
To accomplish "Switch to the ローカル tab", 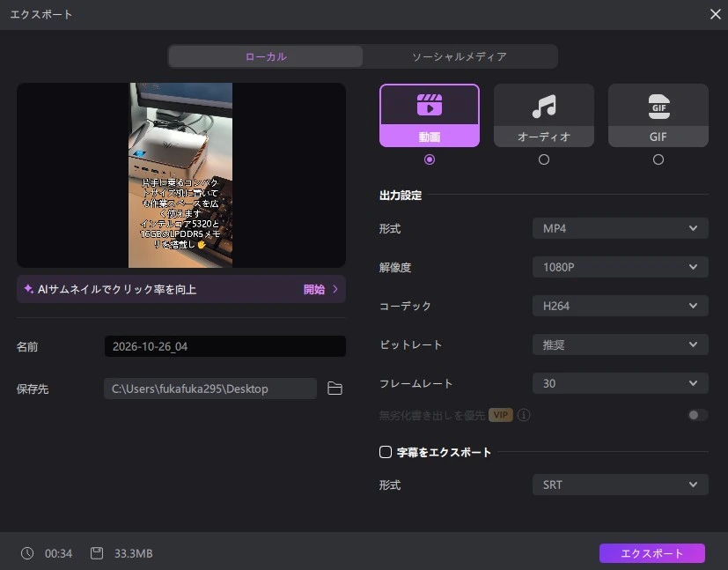I will point(266,56).
